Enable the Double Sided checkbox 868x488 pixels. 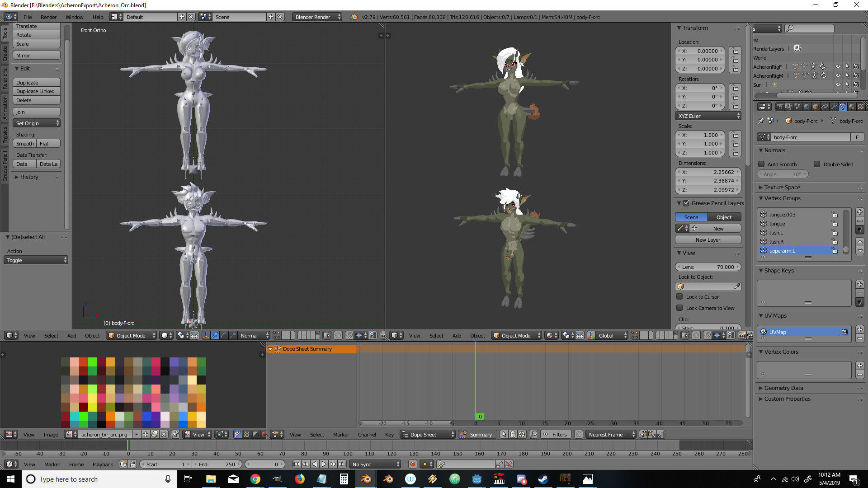click(817, 164)
